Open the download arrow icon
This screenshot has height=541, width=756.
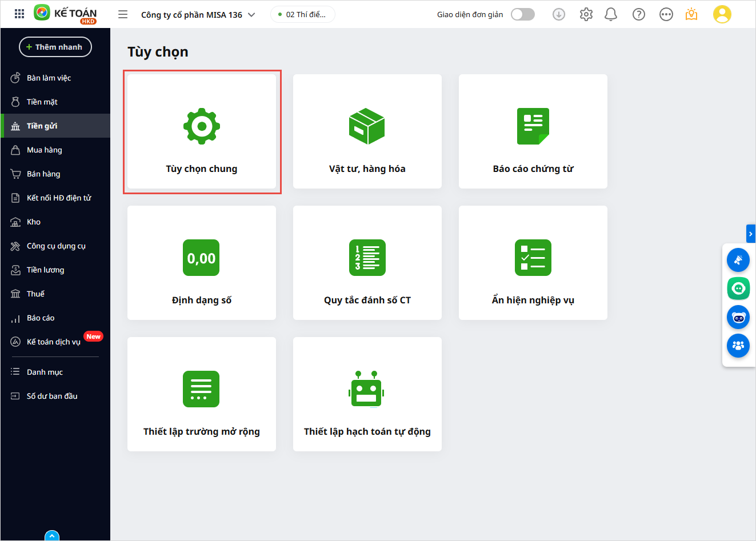(559, 14)
